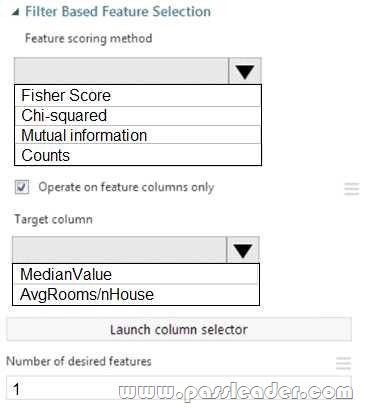
Task: Click the Feature scoring method combo box field
Action: click(x=121, y=71)
